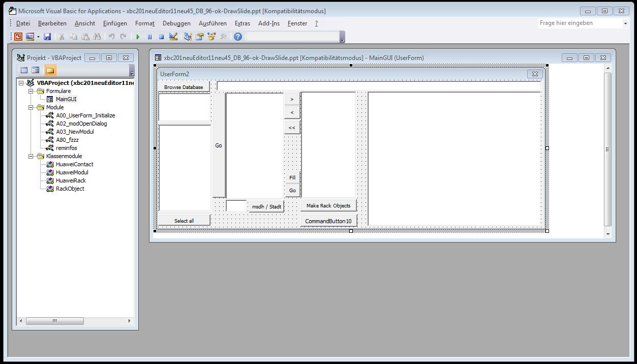Image resolution: width=637 pixels, height=364 pixels.
Task: Click the Browse Database button on the form
Action: (184, 87)
